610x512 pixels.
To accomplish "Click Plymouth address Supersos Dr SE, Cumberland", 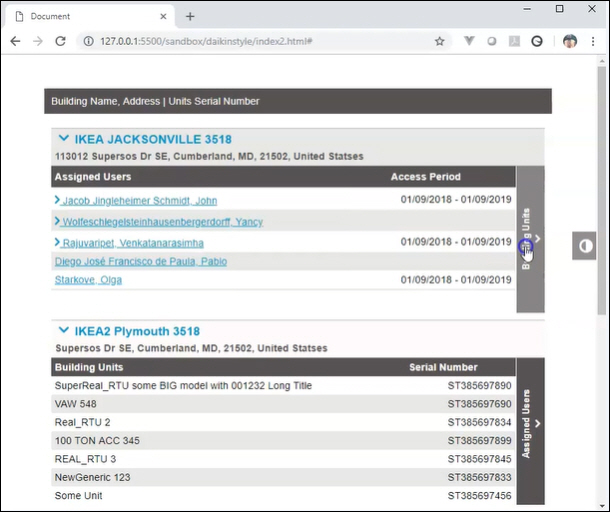I will coord(191,348).
